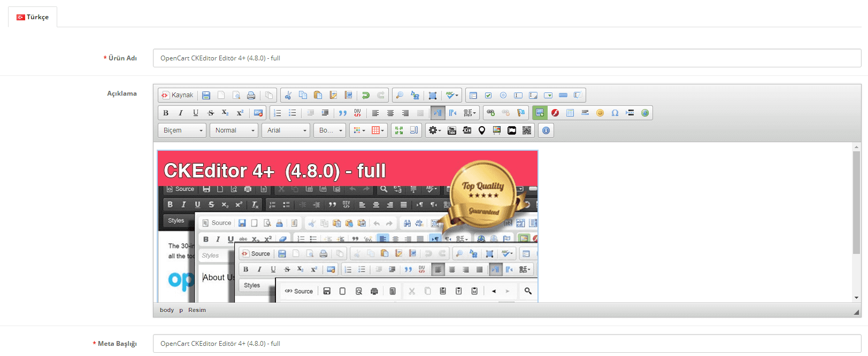The image size is (868, 356).
Task: Toggle Strikethrough formatting
Action: pos(211,113)
